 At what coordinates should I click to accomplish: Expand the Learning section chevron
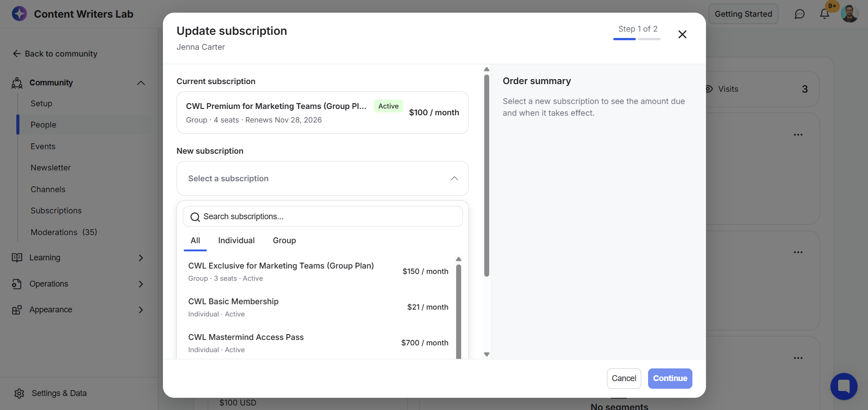141,258
